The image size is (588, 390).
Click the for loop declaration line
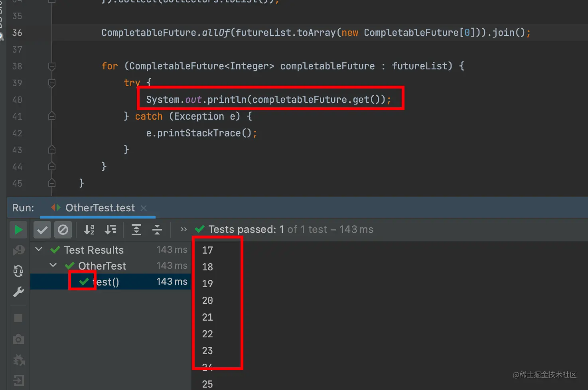click(x=283, y=66)
